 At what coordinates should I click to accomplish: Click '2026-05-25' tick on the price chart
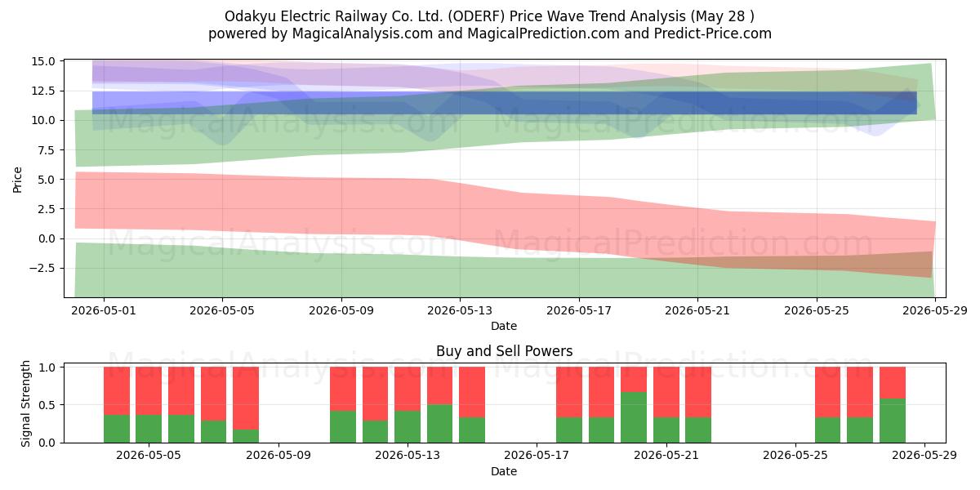click(x=817, y=310)
